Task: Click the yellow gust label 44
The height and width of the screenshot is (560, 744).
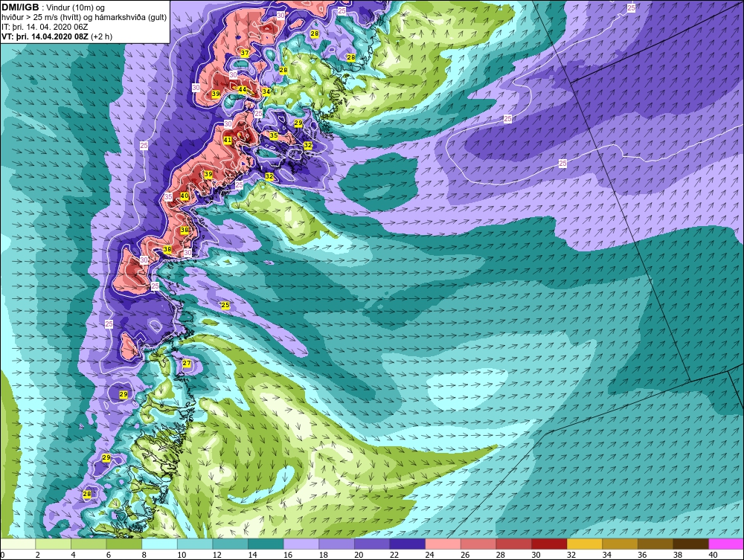Action: point(242,89)
